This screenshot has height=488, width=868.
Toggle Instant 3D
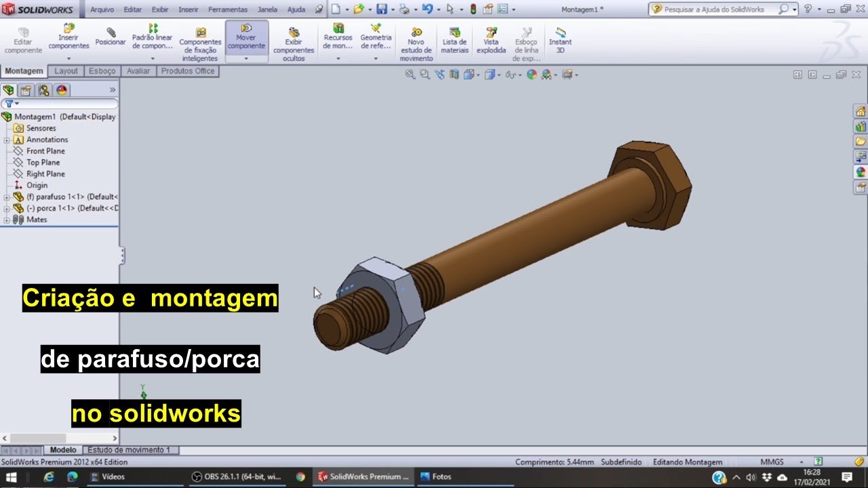point(560,41)
